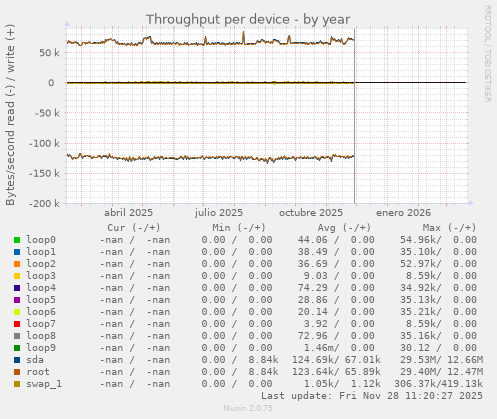Select the sda legend label
This screenshot has width=497, height=419.
coord(35,360)
